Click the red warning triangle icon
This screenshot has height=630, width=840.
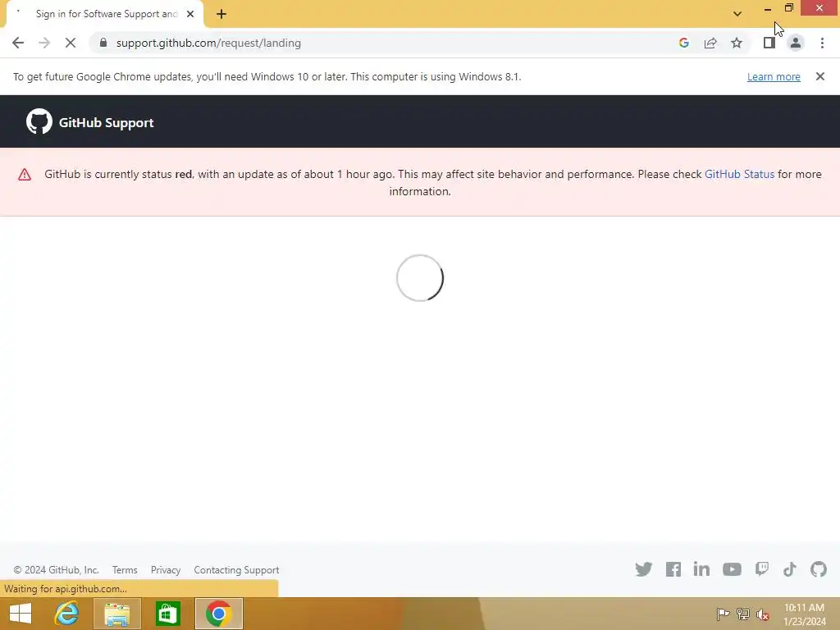[25, 175]
